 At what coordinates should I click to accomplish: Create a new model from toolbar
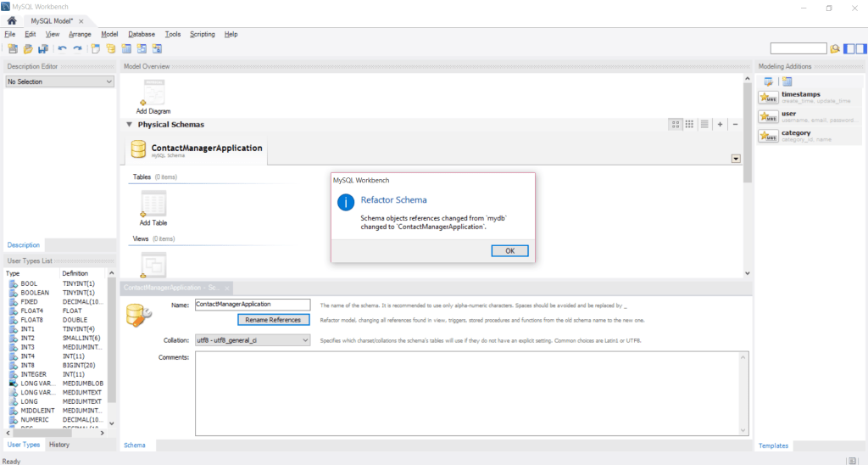13,48
